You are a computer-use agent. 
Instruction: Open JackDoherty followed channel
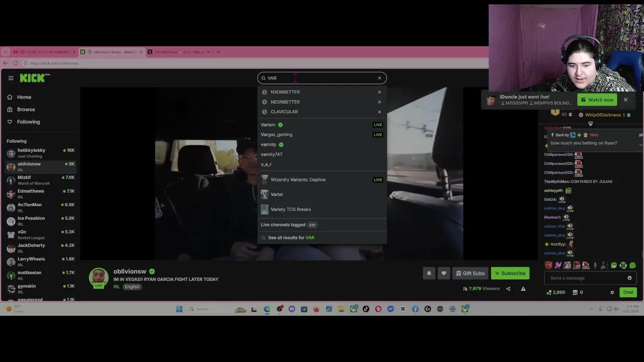click(40, 248)
